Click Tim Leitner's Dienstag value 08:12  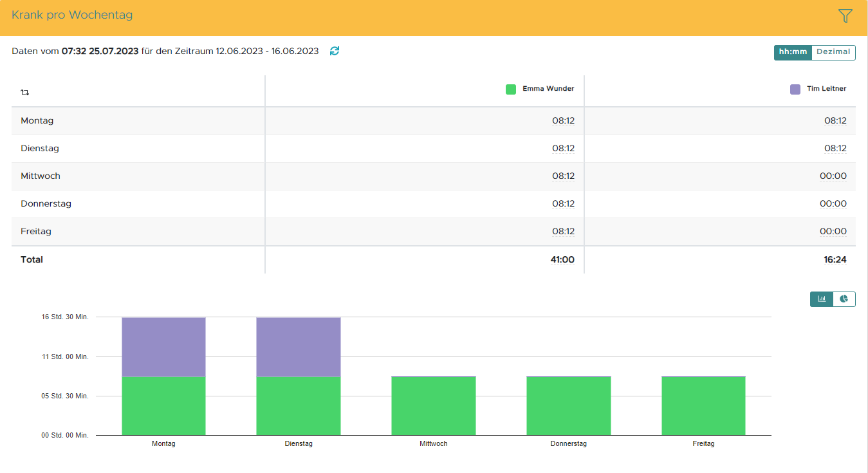point(835,148)
